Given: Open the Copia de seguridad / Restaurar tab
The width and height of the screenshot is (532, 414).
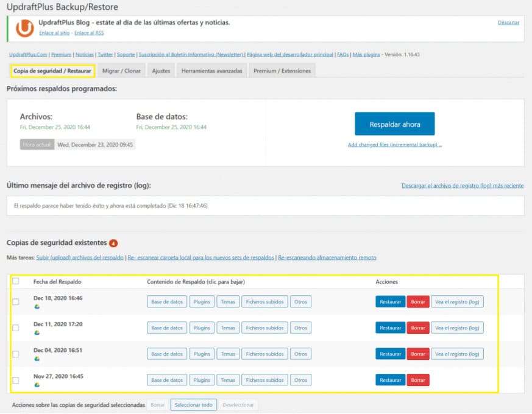Looking at the screenshot, I should (52, 71).
